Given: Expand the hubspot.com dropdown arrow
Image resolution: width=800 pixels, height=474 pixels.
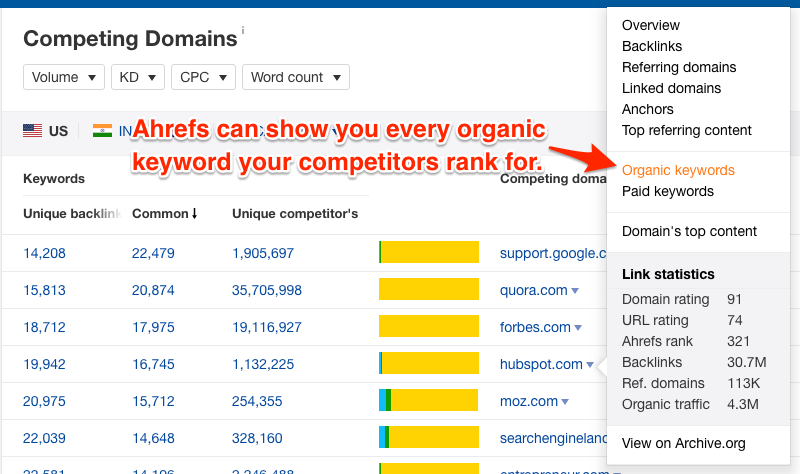Looking at the screenshot, I should pos(590,365).
